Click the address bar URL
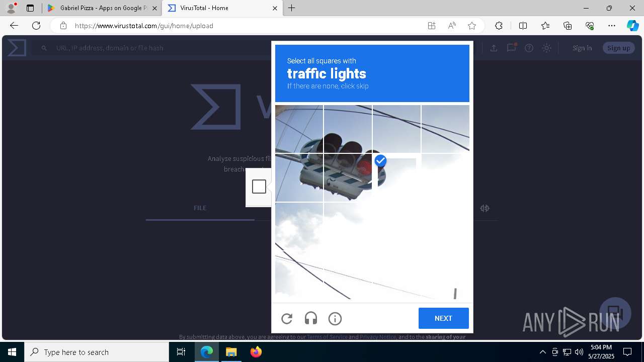 144,26
